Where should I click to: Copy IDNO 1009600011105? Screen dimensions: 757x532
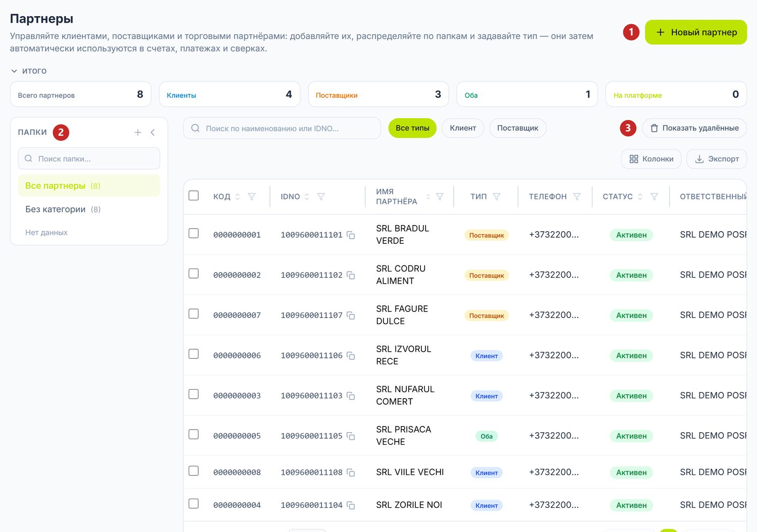click(x=351, y=436)
